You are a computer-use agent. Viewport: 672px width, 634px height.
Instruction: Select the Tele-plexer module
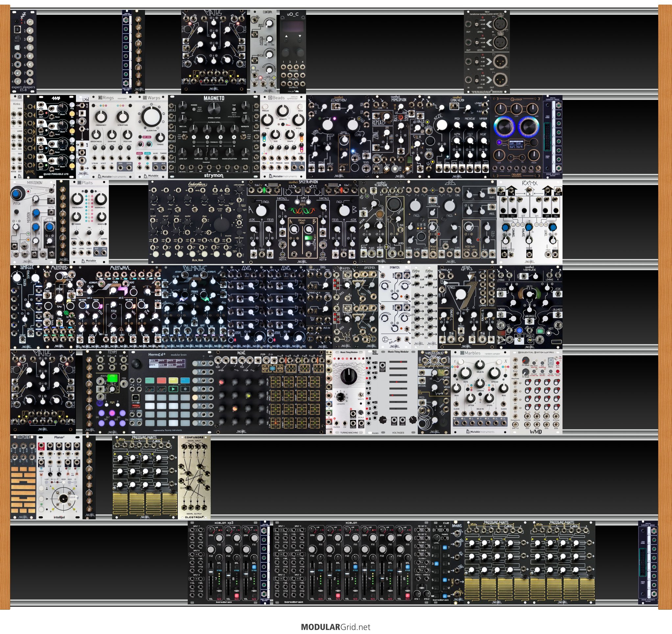click(x=23, y=477)
